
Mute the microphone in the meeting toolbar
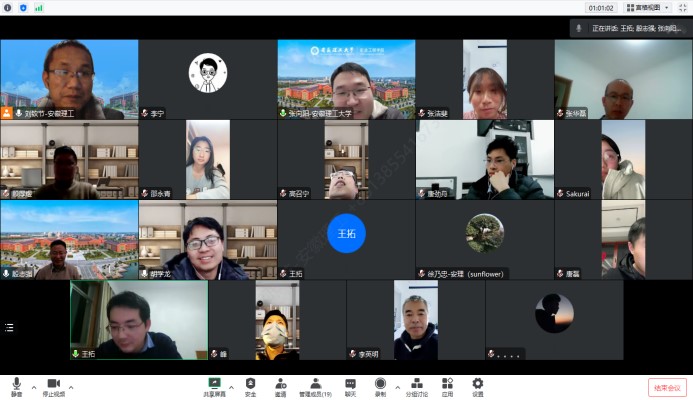[16, 385]
